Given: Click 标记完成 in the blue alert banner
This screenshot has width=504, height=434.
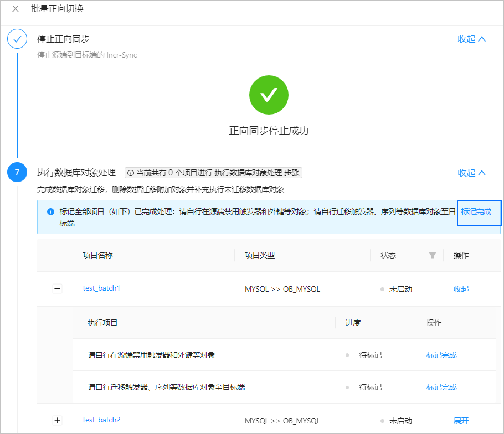Looking at the screenshot, I should pyautogui.click(x=476, y=211).
